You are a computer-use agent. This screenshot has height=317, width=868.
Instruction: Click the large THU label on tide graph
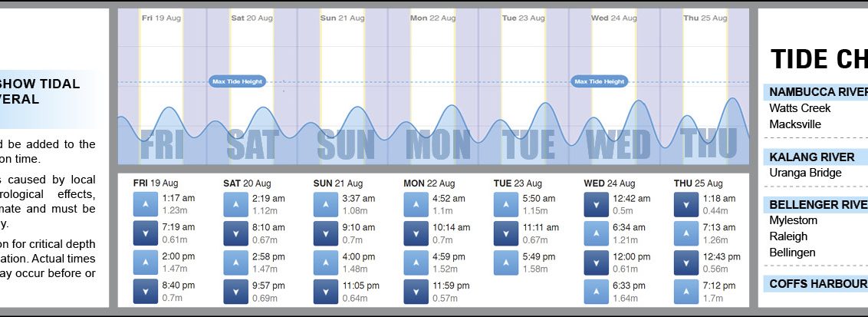pyautogui.click(x=709, y=144)
